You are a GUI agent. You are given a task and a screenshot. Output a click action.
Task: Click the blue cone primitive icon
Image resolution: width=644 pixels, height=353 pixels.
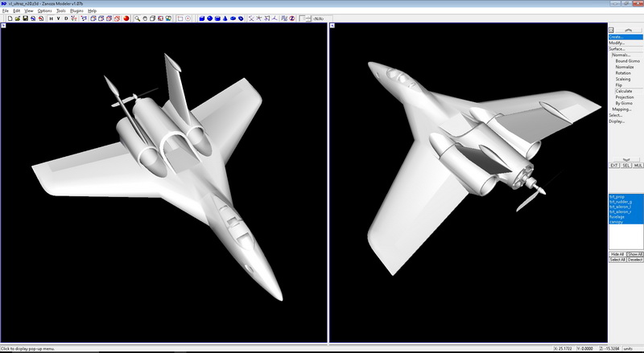[x=225, y=18]
